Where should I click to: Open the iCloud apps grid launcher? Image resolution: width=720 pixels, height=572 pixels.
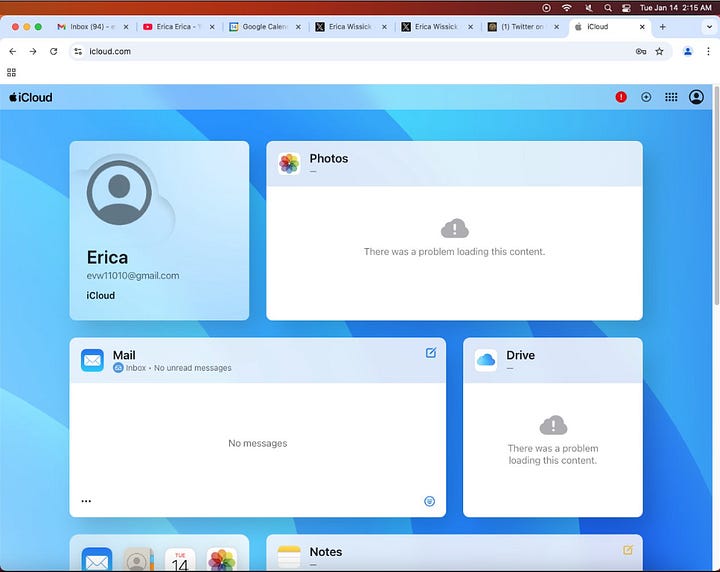click(x=671, y=97)
